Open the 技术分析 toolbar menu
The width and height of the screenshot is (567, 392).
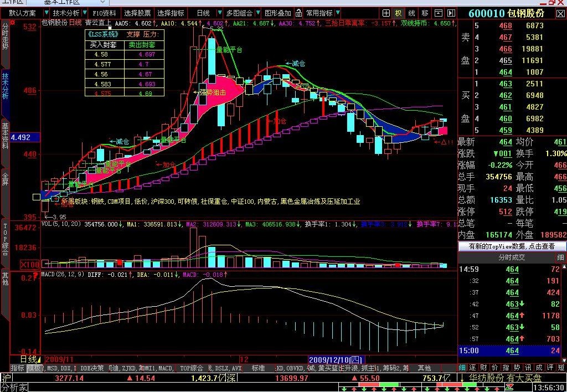tap(66, 13)
